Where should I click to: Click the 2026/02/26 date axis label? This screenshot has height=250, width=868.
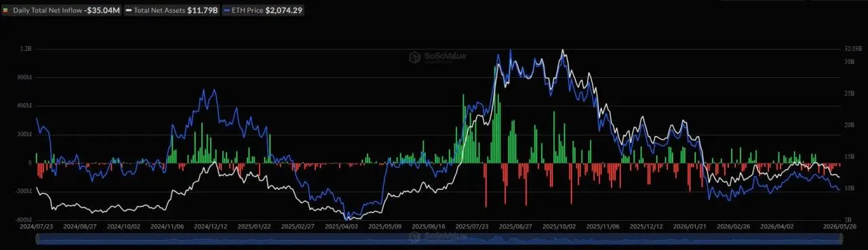coord(733,228)
